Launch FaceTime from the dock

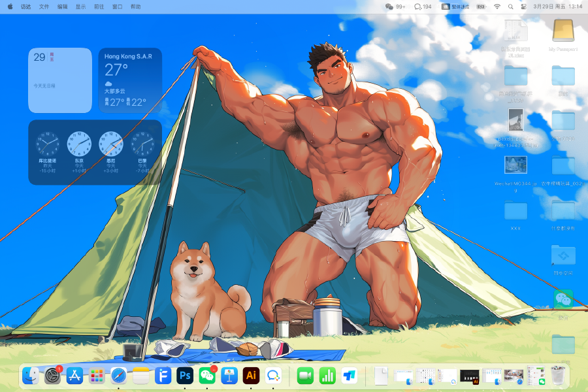pos(305,376)
